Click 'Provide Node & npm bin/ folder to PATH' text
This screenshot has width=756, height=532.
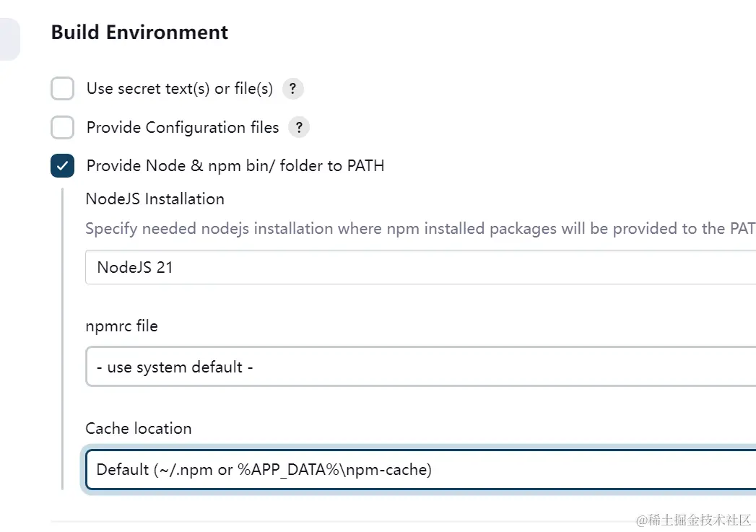pyautogui.click(x=235, y=165)
